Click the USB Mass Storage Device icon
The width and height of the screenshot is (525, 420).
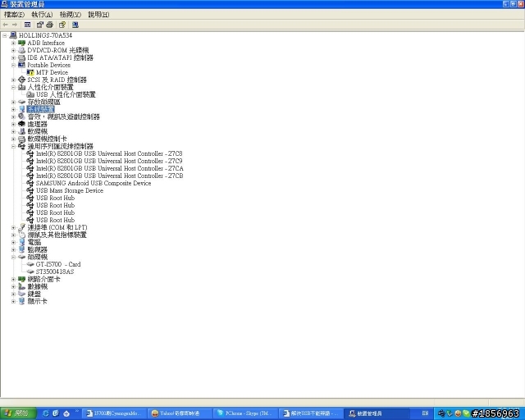point(30,190)
